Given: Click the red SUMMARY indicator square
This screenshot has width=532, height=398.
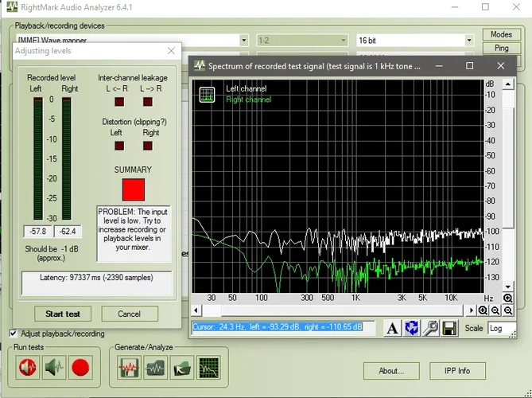Looking at the screenshot, I should pyautogui.click(x=133, y=189).
